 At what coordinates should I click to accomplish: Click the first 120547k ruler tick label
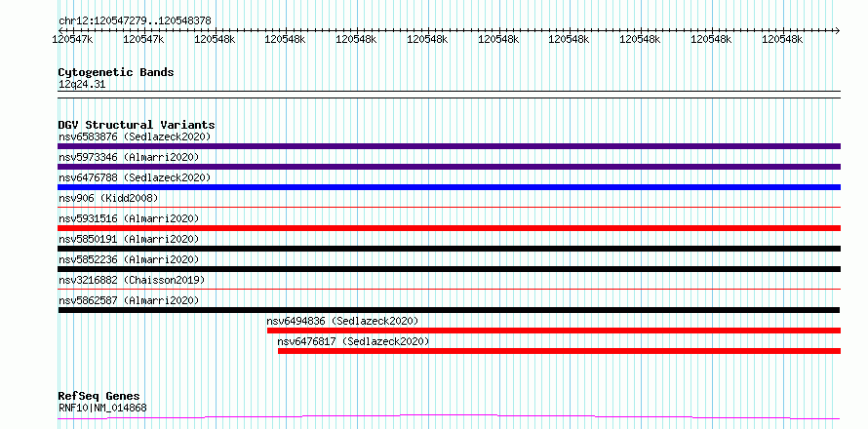(72, 39)
